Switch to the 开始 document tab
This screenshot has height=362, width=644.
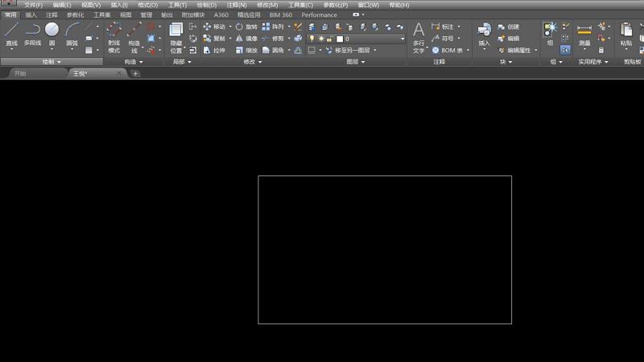pos(20,73)
